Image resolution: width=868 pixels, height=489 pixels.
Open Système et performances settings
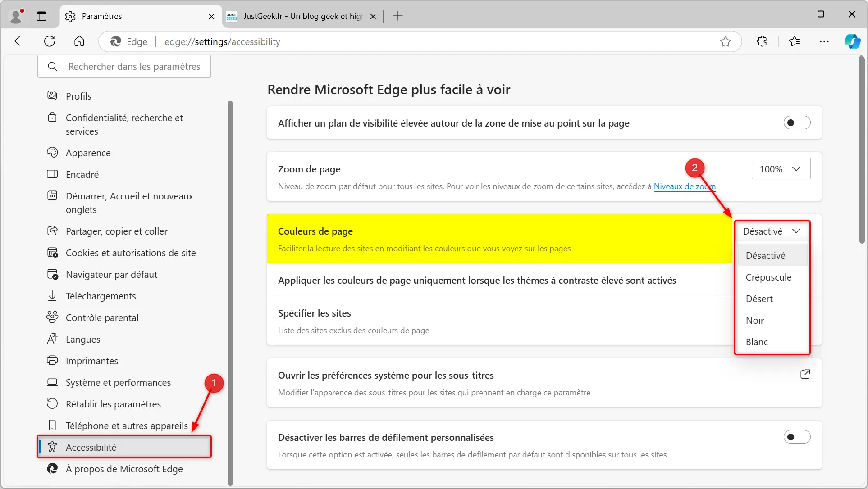point(118,382)
